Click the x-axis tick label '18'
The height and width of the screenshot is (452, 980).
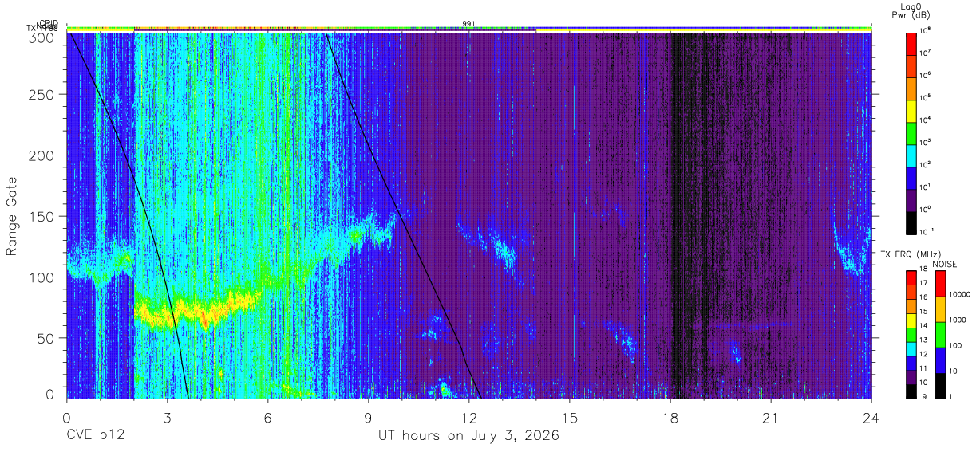pos(670,418)
